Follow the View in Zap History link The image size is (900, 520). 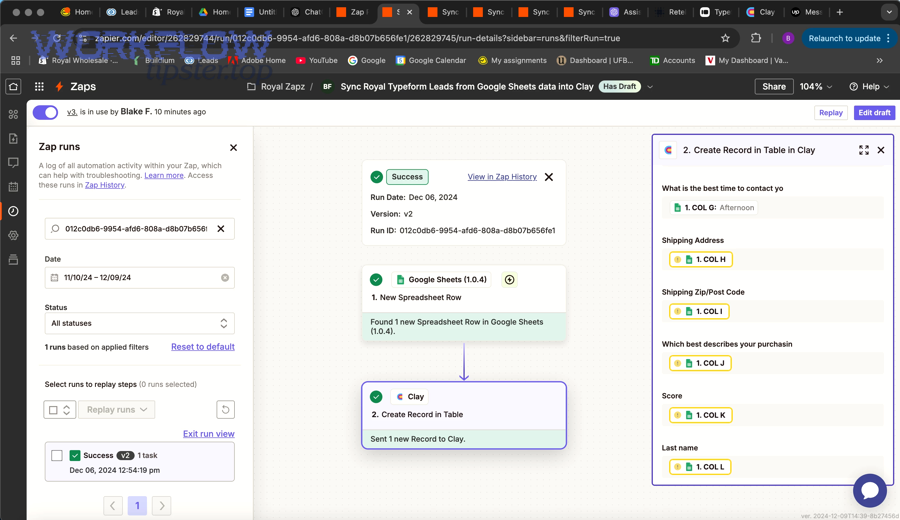(x=502, y=177)
